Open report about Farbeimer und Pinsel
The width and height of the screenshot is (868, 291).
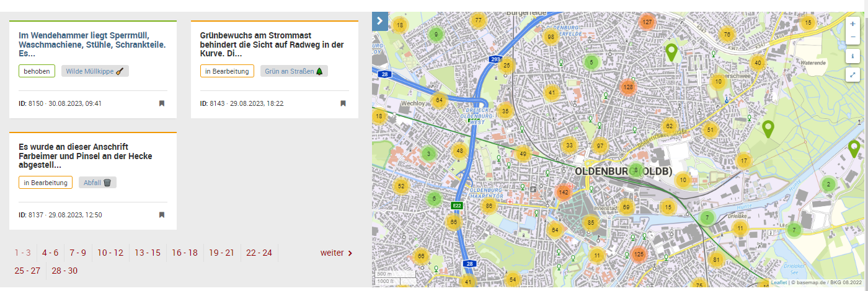[x=86, y=156]
